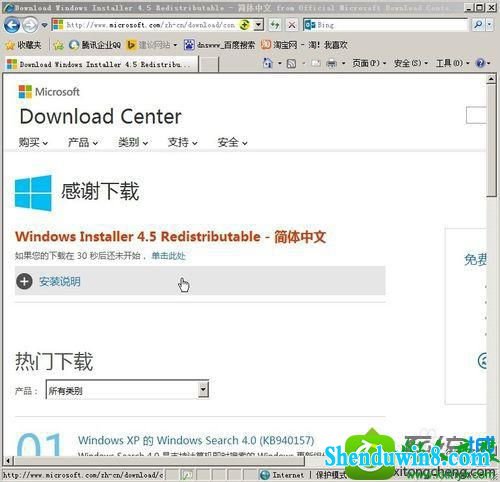Open the search provider dropdown arrow

pos(489,25)
